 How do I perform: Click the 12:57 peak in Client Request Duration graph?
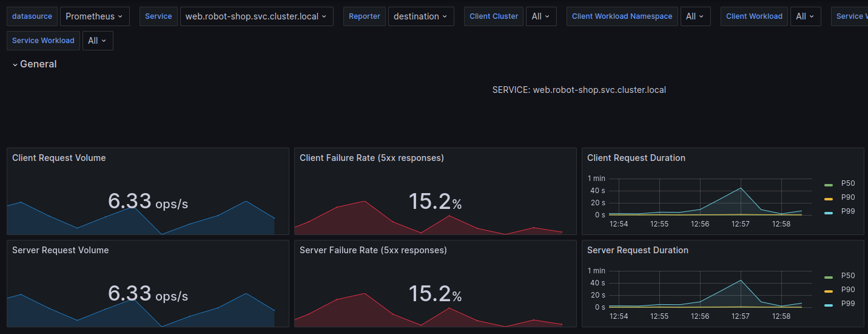click(741, 188)
